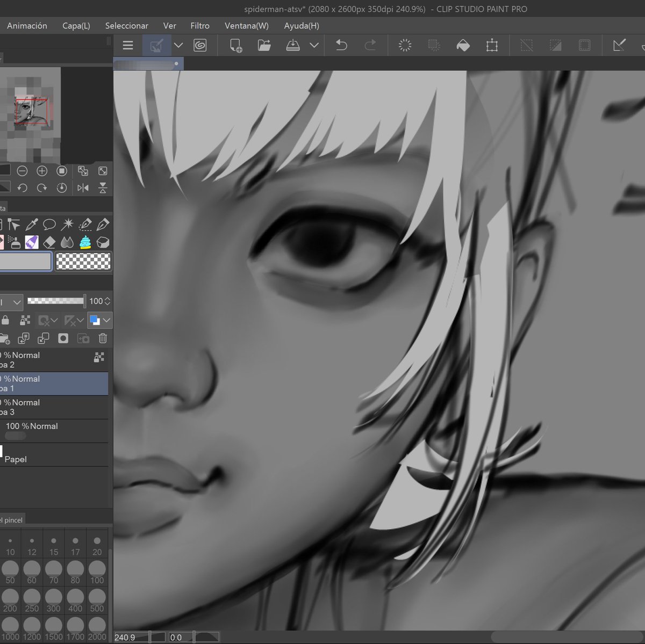The height and width of the screenshot is (644, 645).
Task: Click the gray main color swatch
Action: click(x=25, y=262)
